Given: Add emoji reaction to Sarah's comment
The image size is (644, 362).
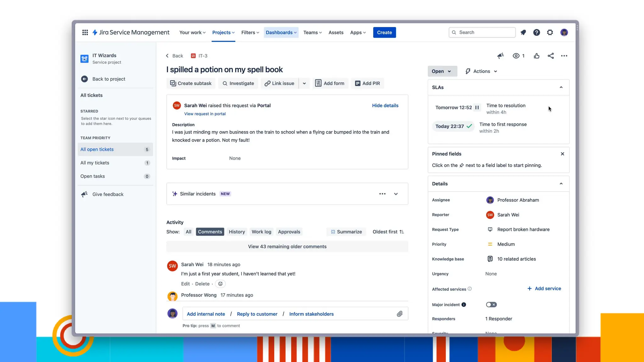Looking at the screenshot, I should pyautogui.click(x=220, y=284).
